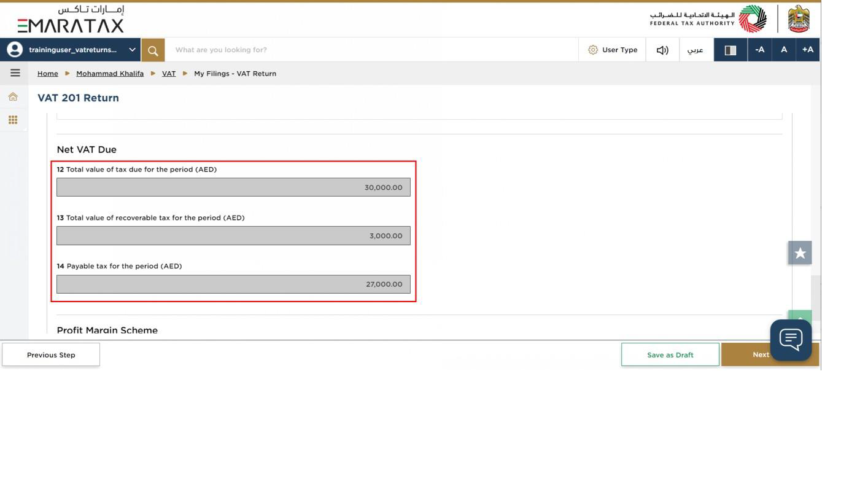Open the sidebar apps grid icon
The height and width of the screenshot is (492, 868).
point(13,120)
